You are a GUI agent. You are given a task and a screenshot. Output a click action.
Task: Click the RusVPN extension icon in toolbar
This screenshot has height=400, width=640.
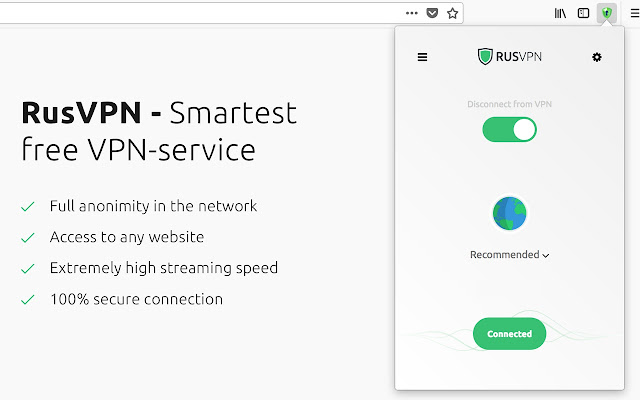click(607, 13)
